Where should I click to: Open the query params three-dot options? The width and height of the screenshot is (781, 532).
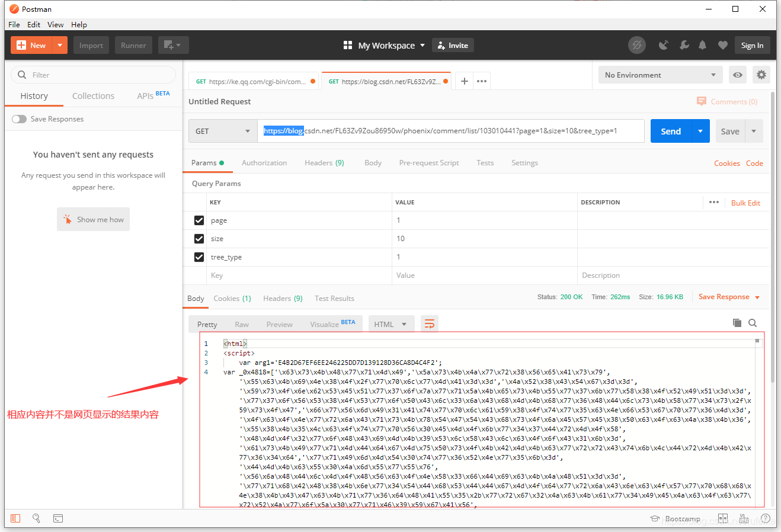pyautogui.click(x=714, y=202)
